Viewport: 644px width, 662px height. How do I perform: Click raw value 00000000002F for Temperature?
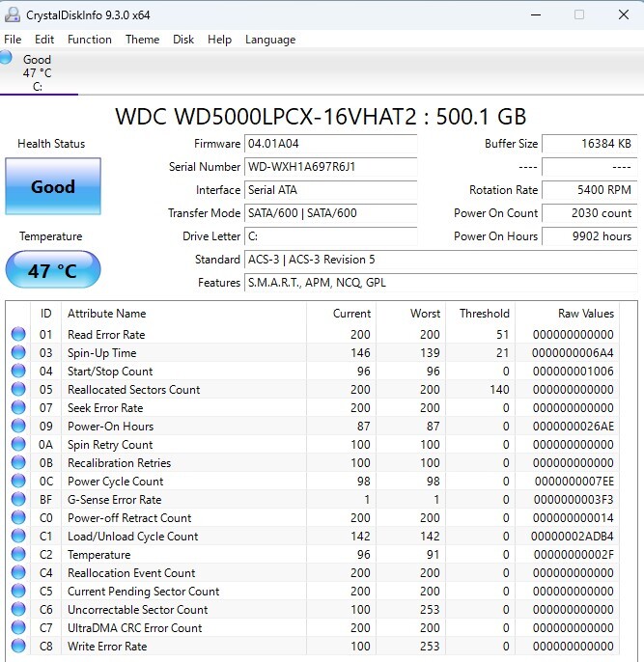(x=574, y=554)
